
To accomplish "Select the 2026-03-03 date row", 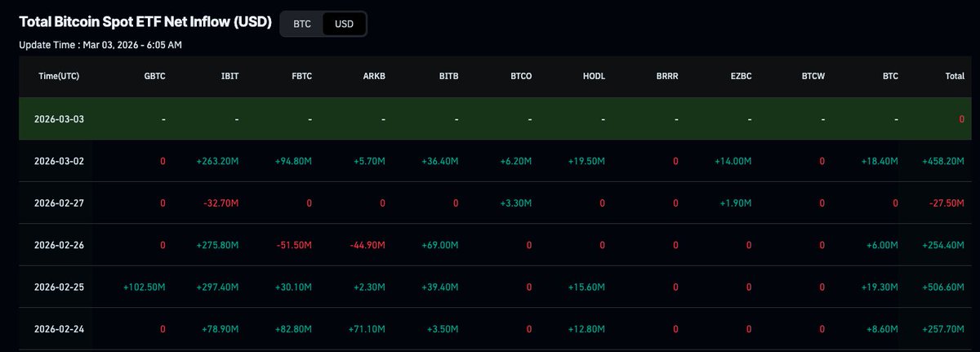I will [x=496, y=118].
